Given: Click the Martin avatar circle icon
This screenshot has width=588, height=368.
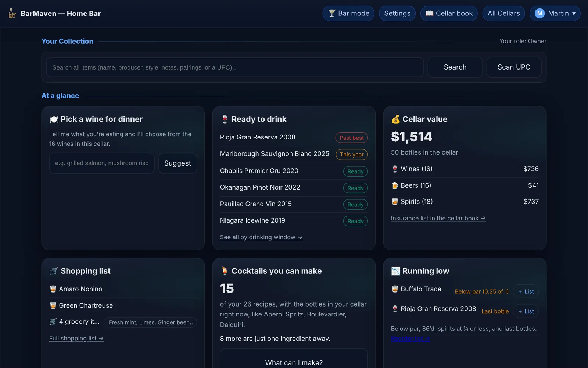Looking at the screenshot, I should point(539,13).
